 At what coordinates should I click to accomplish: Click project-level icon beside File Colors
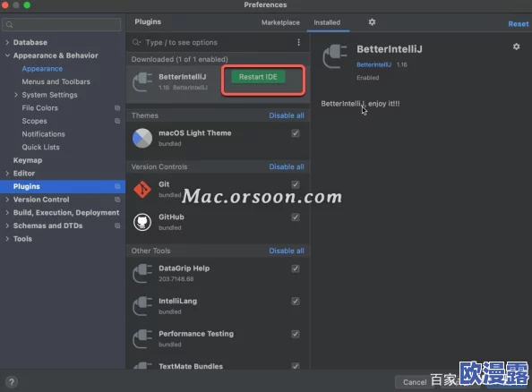117,107
